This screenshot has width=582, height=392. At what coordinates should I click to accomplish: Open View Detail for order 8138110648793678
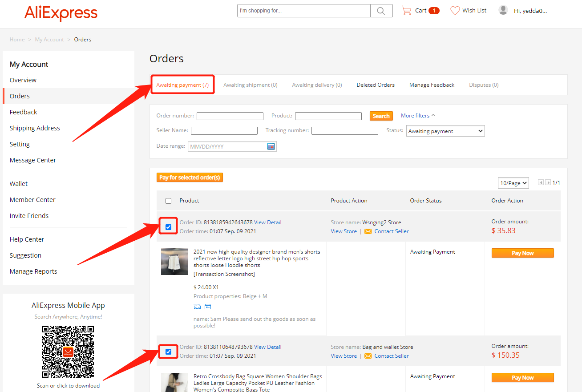click(x=267, y=347)
